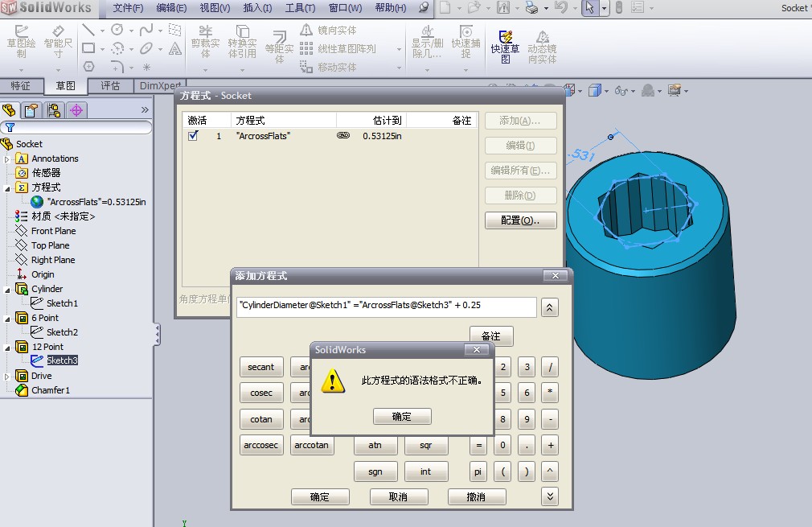This screenshot has height=527, width=812.
Task: Click 确定 in the SolidWorks error dialog
Action: [402, 416]
